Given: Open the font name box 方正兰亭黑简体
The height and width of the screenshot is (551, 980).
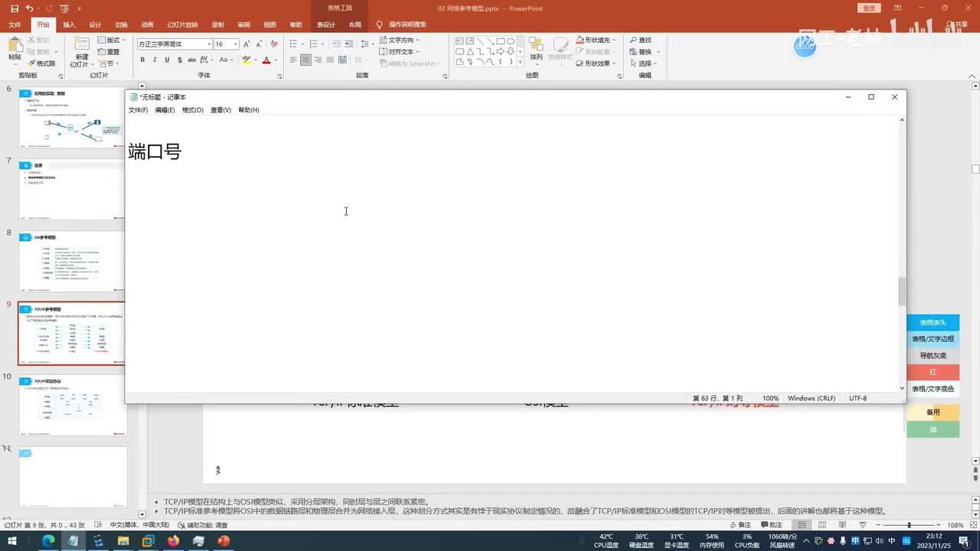Looking at the screenshot, I should pyautogui.click(x=175, y=44).
